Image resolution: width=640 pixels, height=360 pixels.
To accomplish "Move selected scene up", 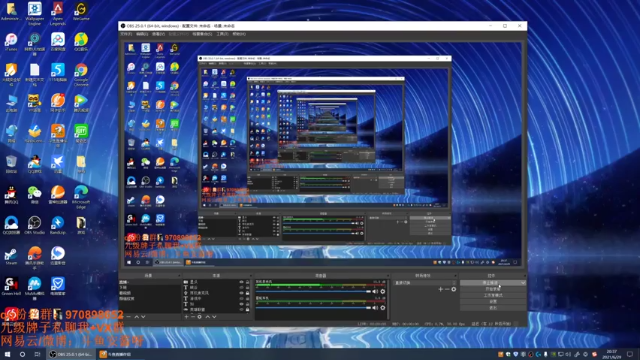I will [x=136, y=317].
